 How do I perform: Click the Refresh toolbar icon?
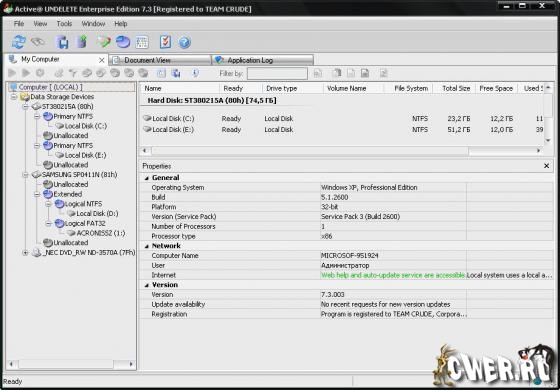point(19,42)
